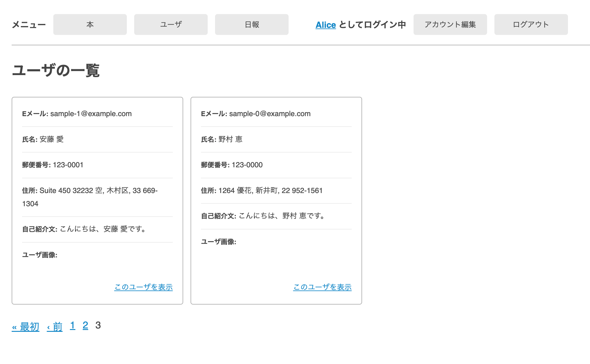Viewport: 590px width, 364px height.
Task: Click the current page 3 indicator
Action: click(x=98, y=326)
